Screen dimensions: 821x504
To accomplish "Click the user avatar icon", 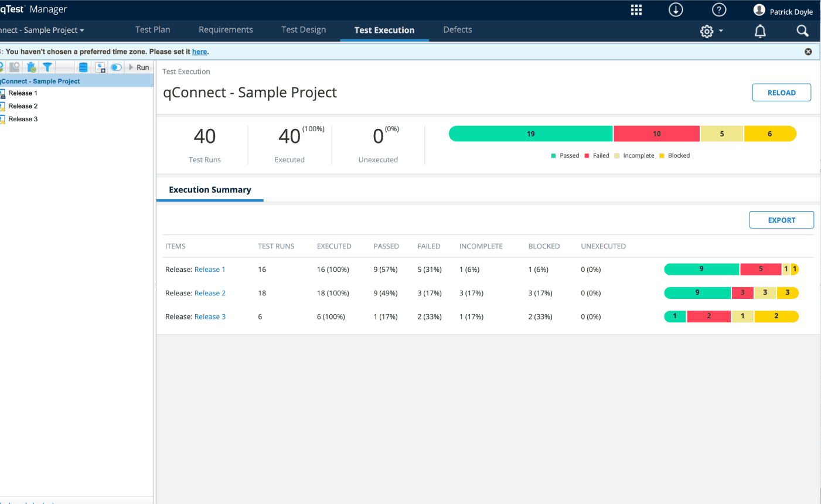I will pyautogui.click(x=759, y=10).
